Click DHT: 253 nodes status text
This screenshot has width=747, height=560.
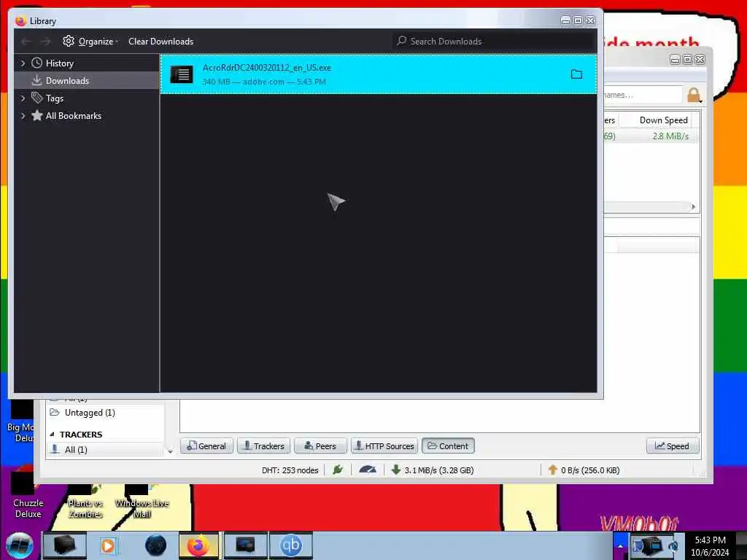click(290, 470)
